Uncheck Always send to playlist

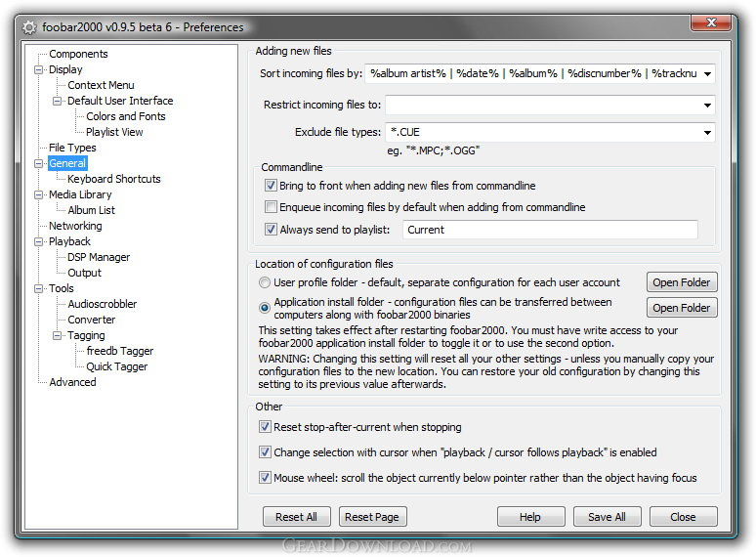click(x=271, y=229)
